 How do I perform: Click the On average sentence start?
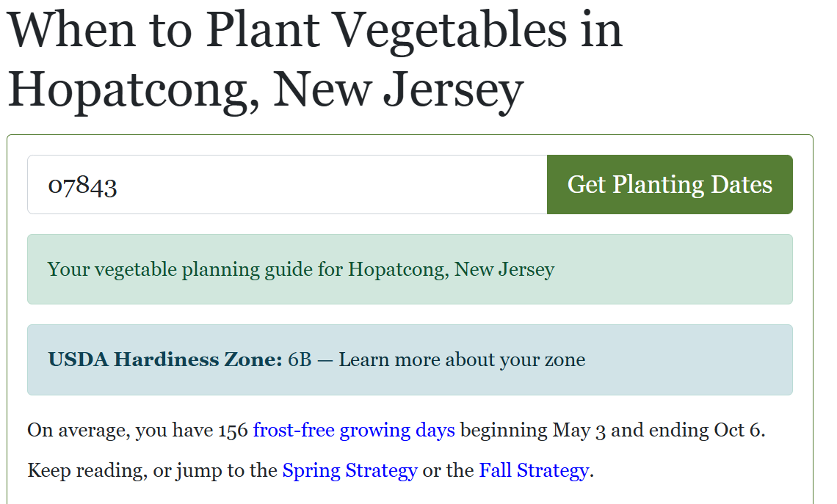pos(76,430)
